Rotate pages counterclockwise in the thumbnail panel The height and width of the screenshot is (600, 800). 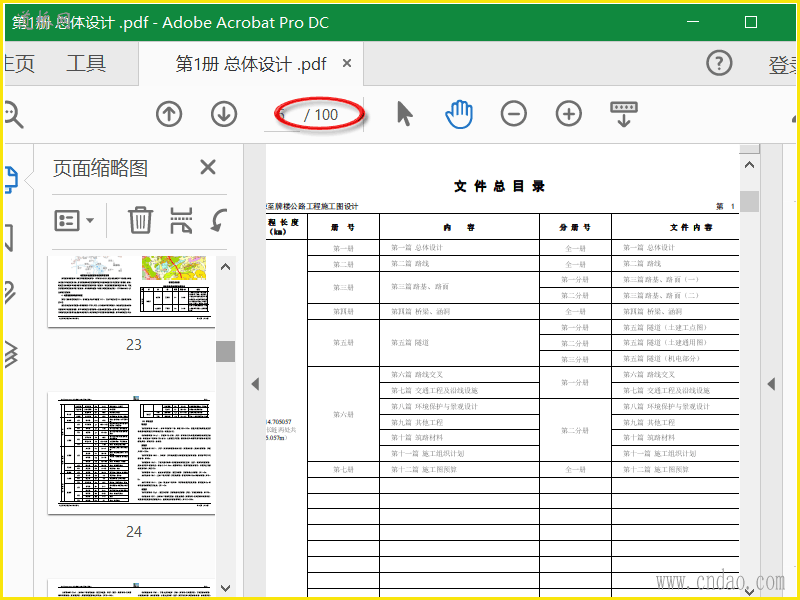[219, 220]
